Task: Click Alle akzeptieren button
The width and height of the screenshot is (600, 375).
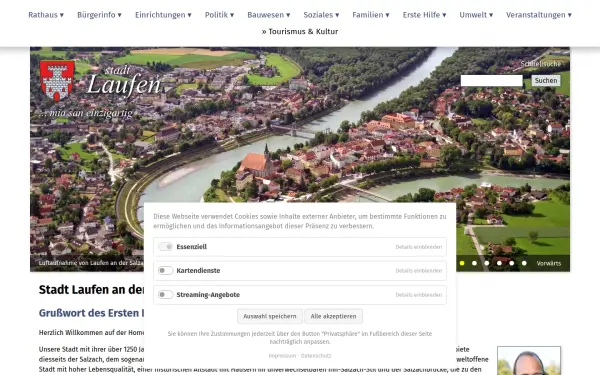Action: (x=333, y=316)
